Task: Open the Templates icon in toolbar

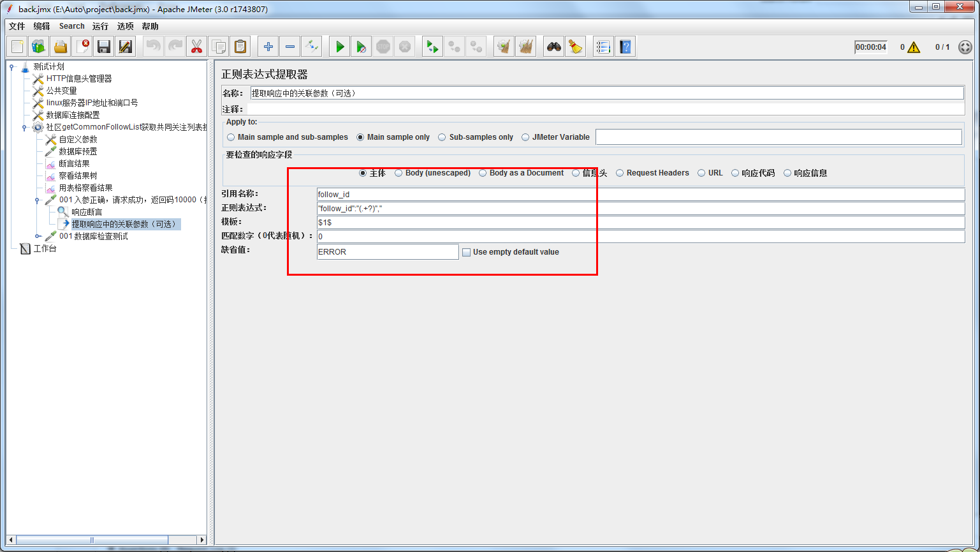Action: point(39,47)
